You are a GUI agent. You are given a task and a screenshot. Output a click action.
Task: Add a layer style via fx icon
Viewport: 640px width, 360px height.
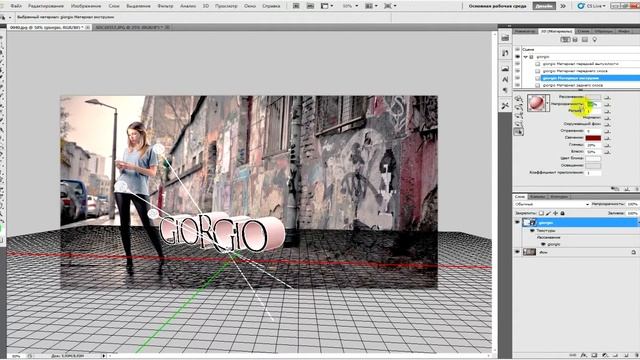(x=584, y=356)
